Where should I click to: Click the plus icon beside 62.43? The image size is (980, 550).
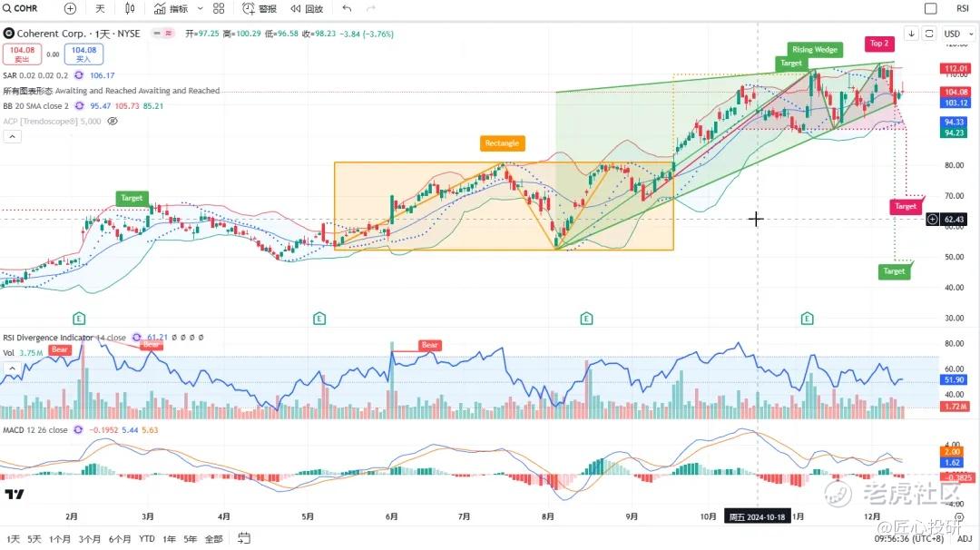932,220
